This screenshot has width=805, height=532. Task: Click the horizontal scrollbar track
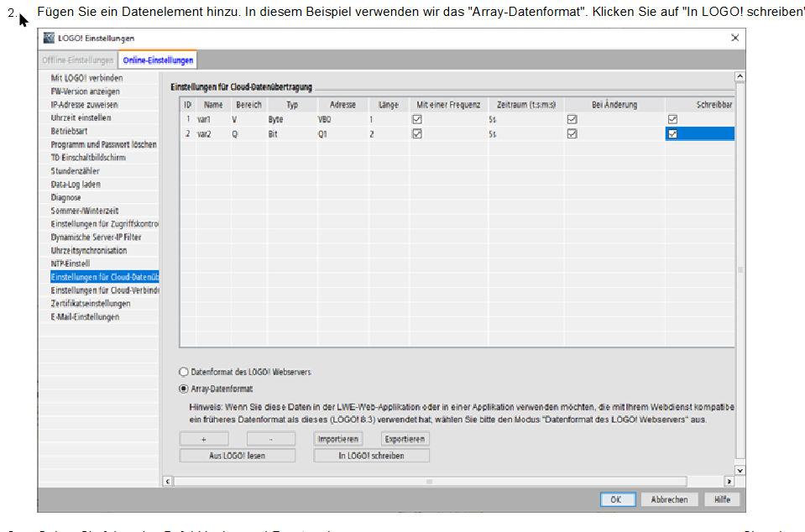point(448,481)
